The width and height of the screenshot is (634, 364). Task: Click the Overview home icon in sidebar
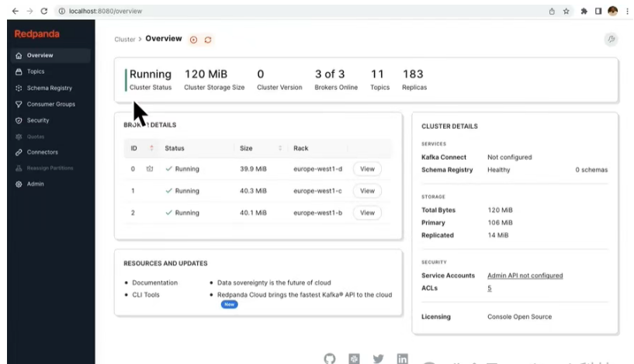[19, 55]
